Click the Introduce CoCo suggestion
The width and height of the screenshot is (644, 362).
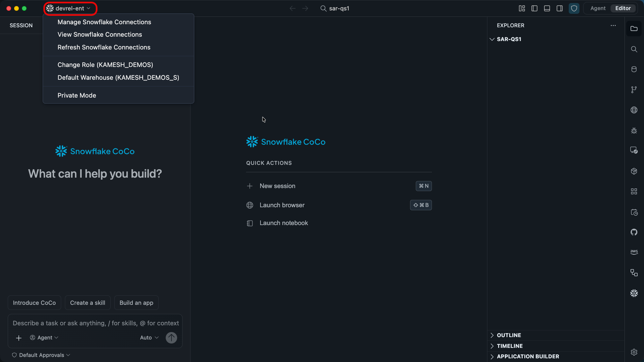click(34, 303)
